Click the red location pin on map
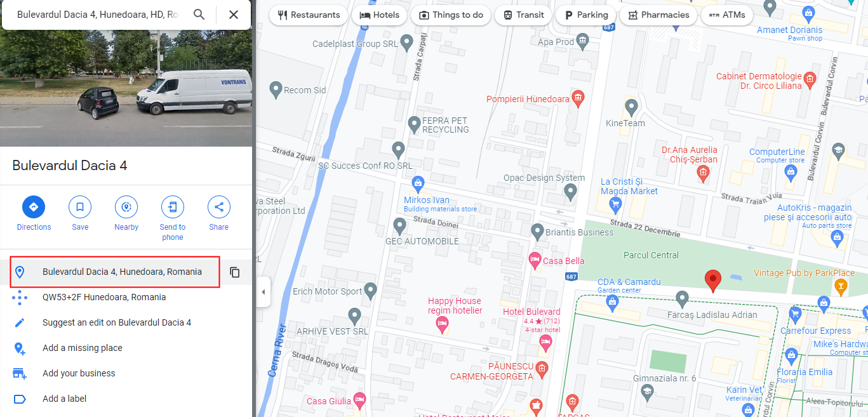This screenshot has width=868, height=417. tap(713, 281)
